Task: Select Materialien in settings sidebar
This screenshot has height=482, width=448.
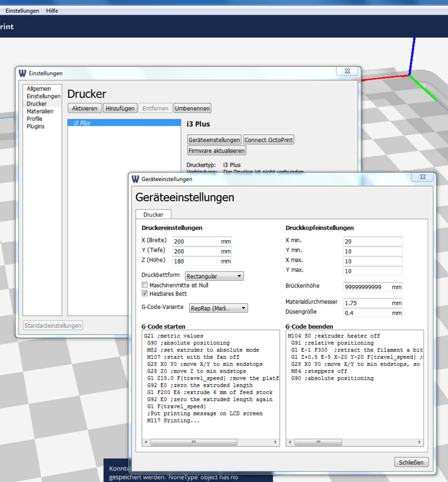Action: tap(40, 111)
